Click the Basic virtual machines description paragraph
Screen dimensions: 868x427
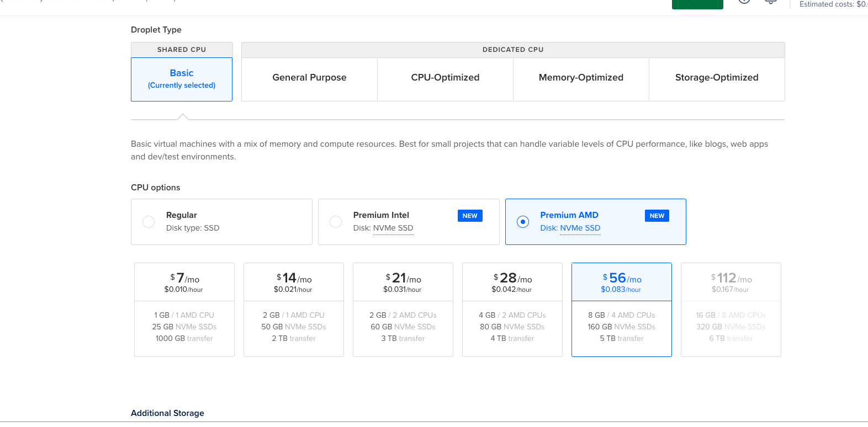tap(449, 150)
